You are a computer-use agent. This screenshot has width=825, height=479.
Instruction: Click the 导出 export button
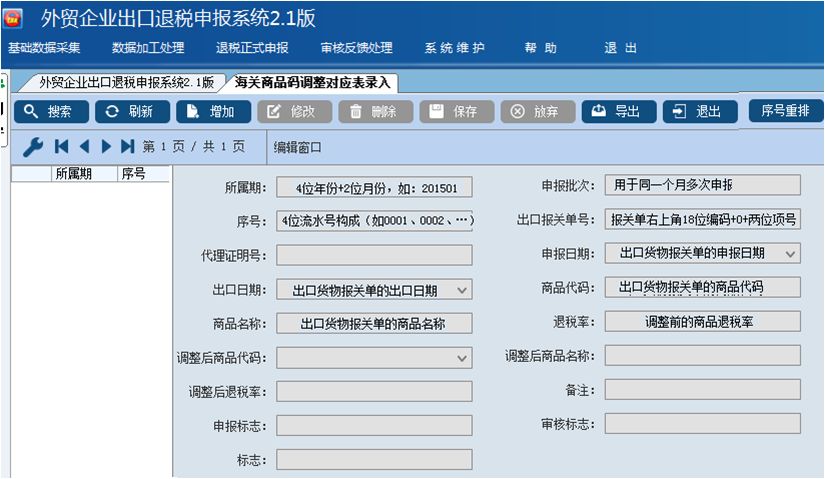[x=619, y=112]
